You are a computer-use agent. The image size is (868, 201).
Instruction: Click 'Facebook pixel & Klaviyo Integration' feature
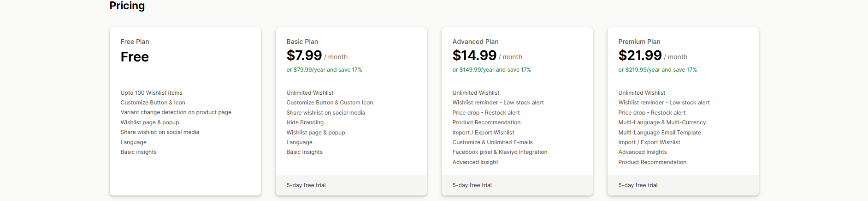[500, 152]
